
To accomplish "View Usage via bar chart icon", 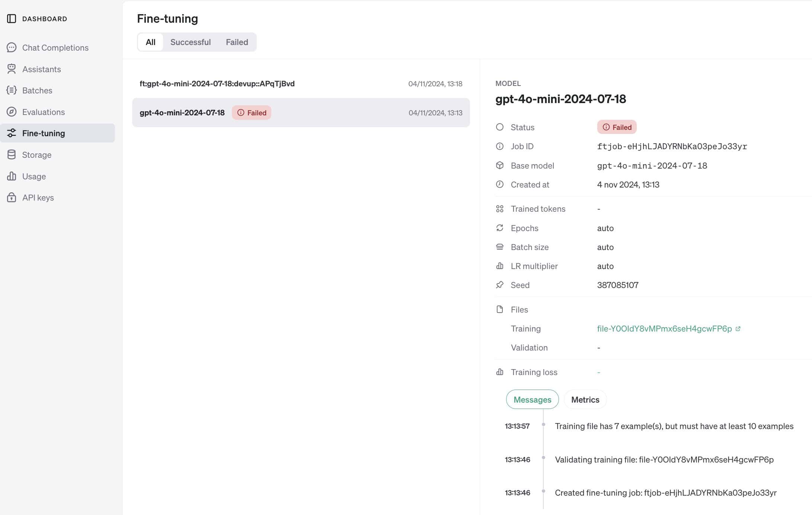I will click(12, 176).
